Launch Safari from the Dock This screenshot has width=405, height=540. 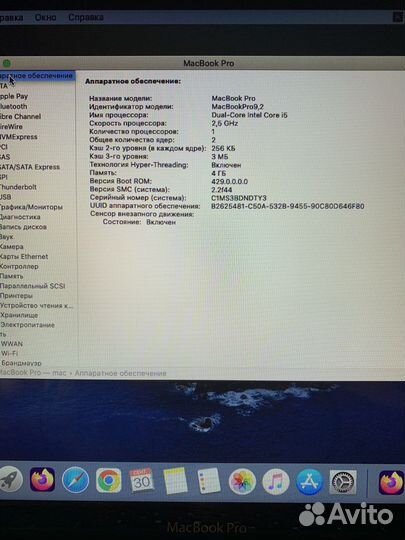point(75,480)
